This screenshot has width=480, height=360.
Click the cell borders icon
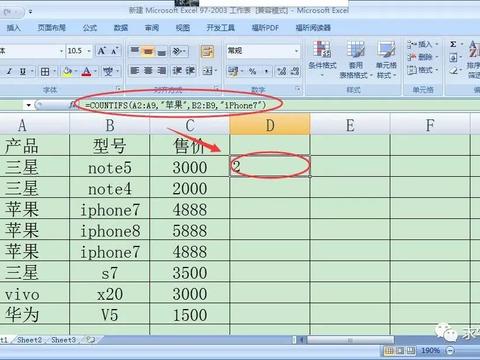(x=45, y=71)
